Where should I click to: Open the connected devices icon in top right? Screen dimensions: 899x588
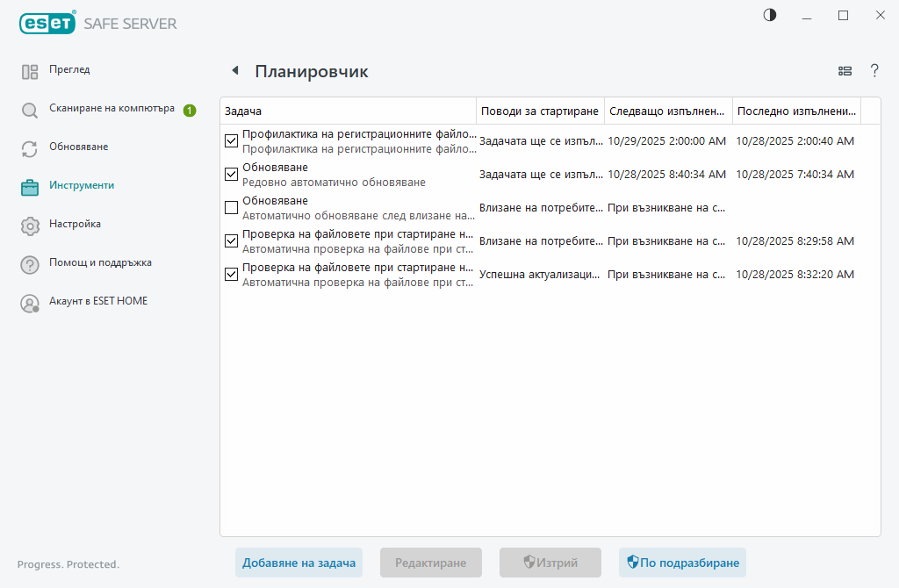[x=845, y=71]
